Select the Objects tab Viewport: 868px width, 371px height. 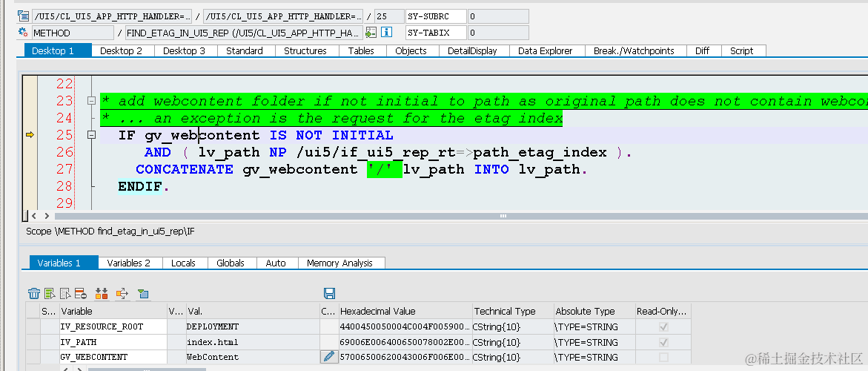(x=411, y=50)
